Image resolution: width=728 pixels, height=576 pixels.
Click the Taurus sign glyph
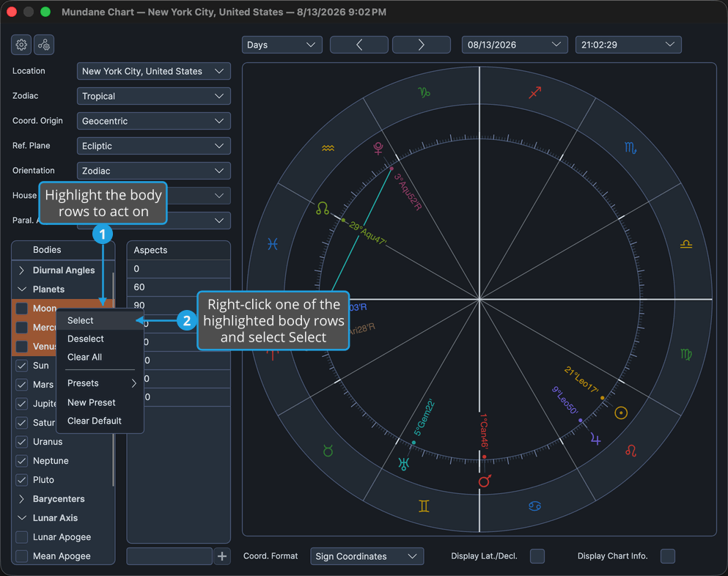(x=328, y=450)
